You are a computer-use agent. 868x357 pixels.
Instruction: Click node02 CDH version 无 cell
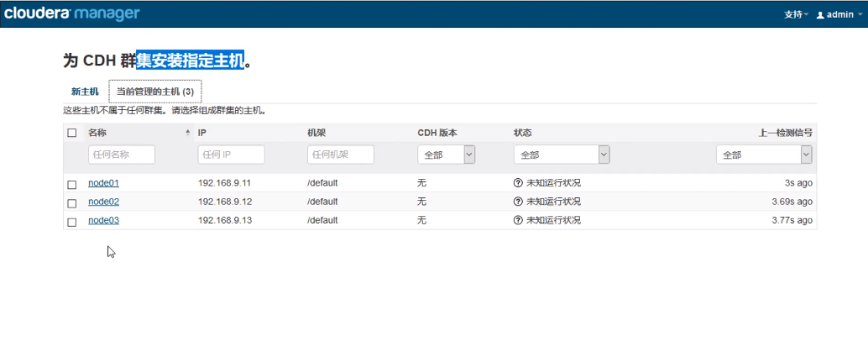(x=421, y=202)
